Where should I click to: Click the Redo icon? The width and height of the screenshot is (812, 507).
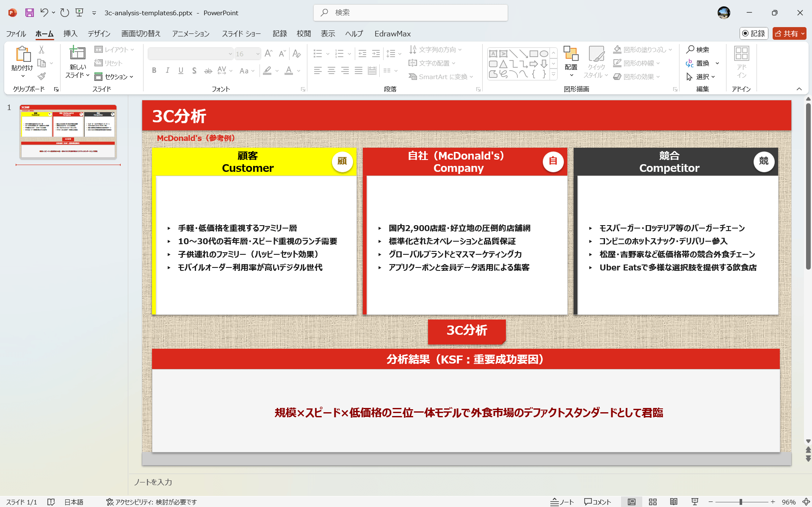click(65, 13)
